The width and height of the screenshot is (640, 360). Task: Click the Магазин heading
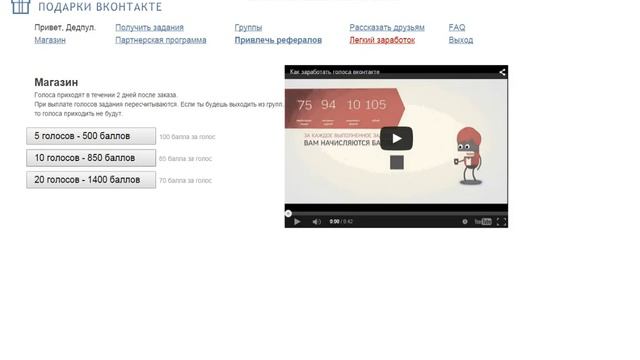pos(56,82)
